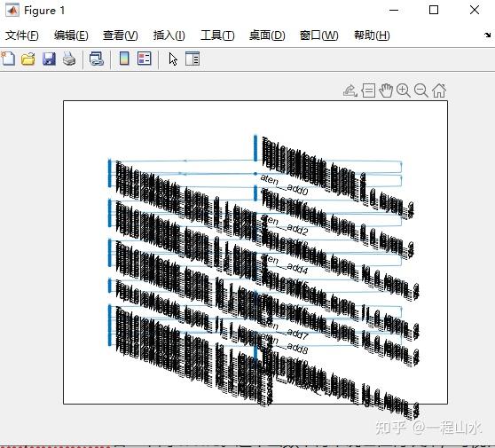Image resolution: width=495 pixels, height=448 pixels.
Task: Toggle the data tips icon on axes toolbar
Action: [x=368, y=90]
